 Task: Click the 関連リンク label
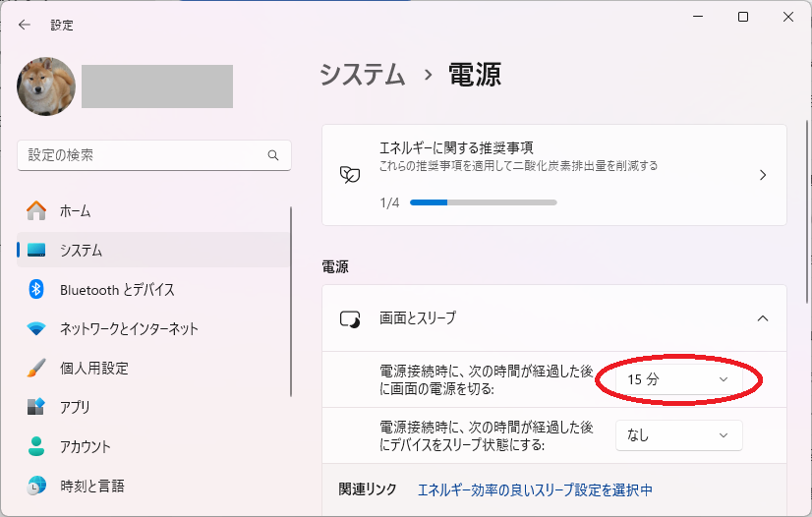[x=368, y=489]
